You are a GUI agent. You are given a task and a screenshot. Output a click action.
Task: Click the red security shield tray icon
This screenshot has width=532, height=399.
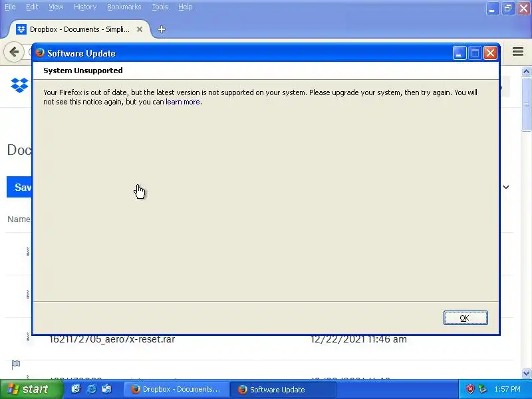point(470,389)
